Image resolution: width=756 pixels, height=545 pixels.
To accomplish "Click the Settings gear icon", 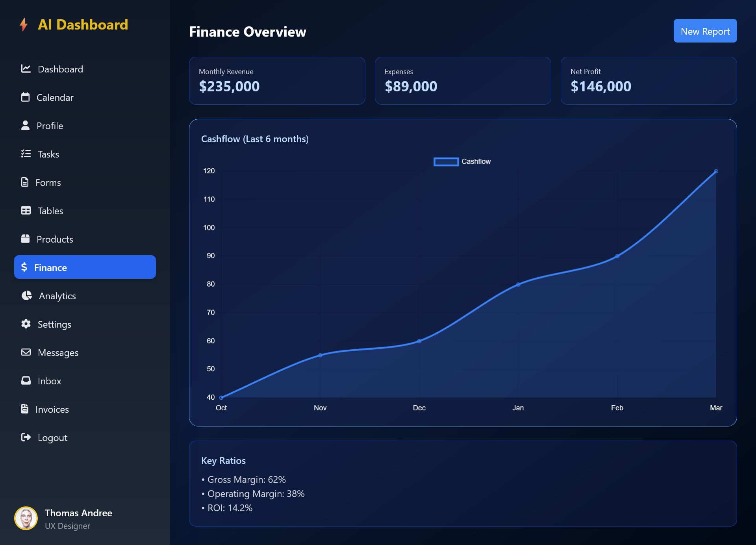I will click(26, 324).
